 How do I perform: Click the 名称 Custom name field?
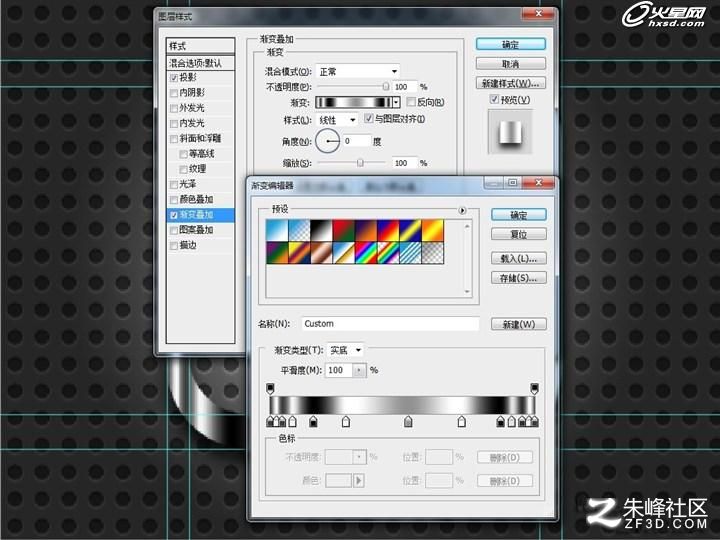[390, 324]
